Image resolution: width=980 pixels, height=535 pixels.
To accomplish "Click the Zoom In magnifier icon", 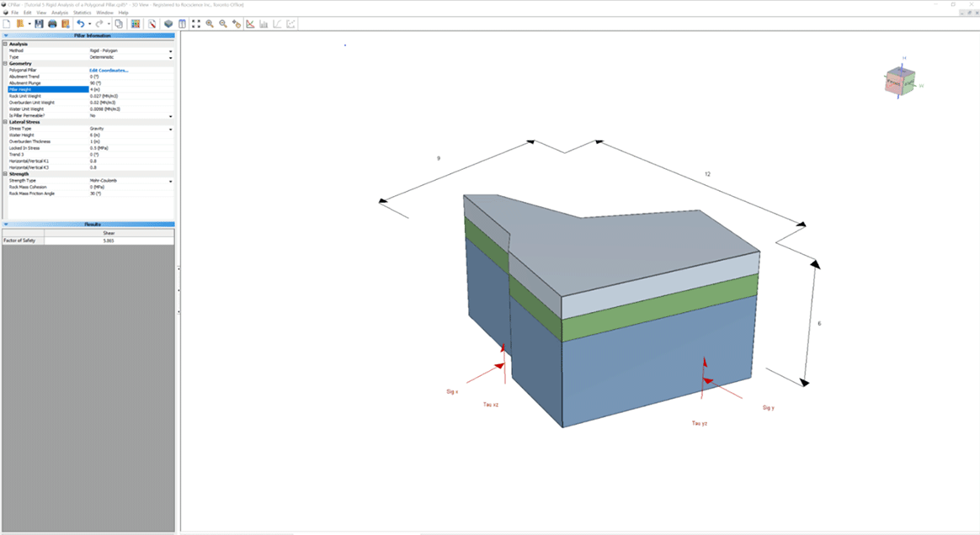I will [210, 24].
